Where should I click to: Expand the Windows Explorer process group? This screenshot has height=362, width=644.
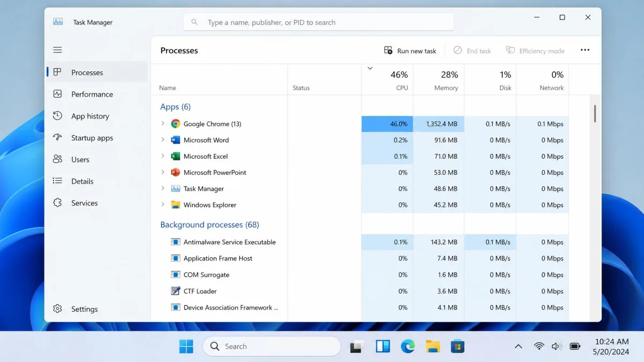point(163,205)
